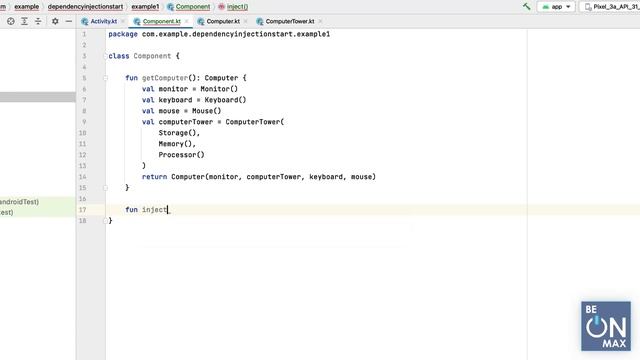Open project panel settings gear
This screenshot has height=360, width=640.
pos(55,21)
